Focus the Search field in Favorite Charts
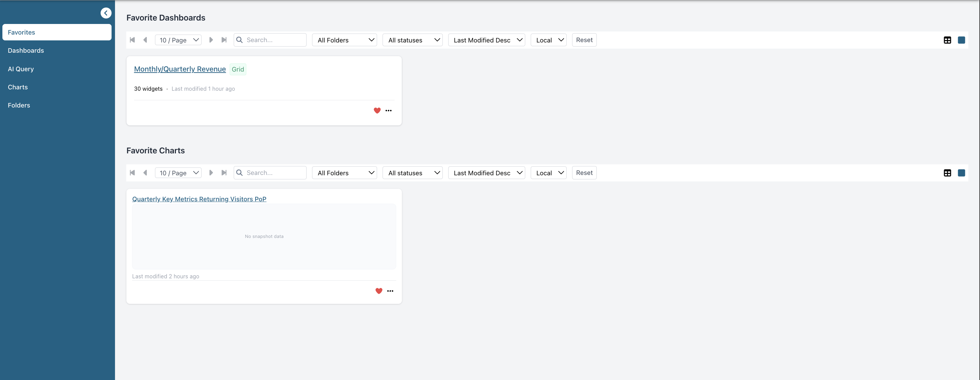 point(270,173)
